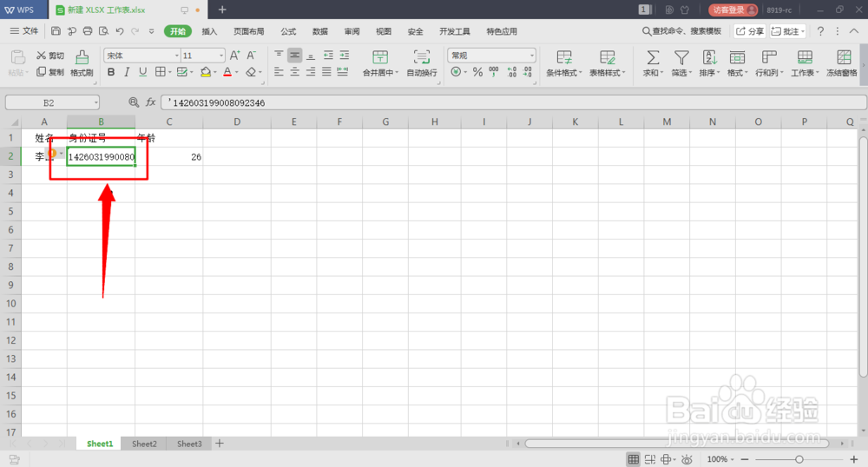The image size is (868, 467).
Task: Click the skin (shirt) icon in title bar
Action: point(685,10)
